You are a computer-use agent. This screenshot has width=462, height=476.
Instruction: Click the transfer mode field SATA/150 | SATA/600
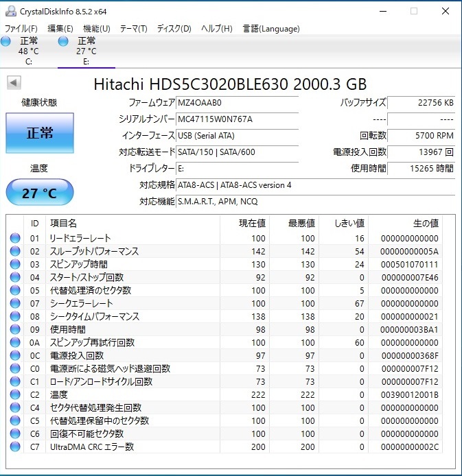238,152
